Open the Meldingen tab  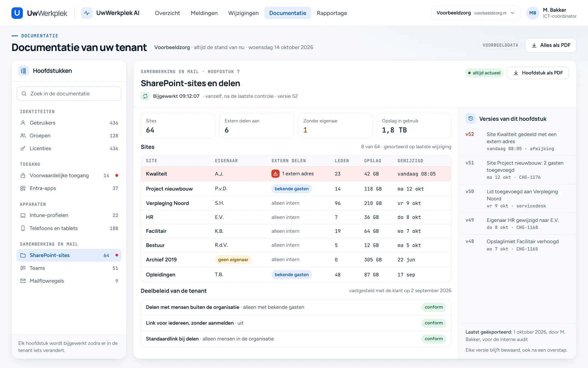click(204, 13)
